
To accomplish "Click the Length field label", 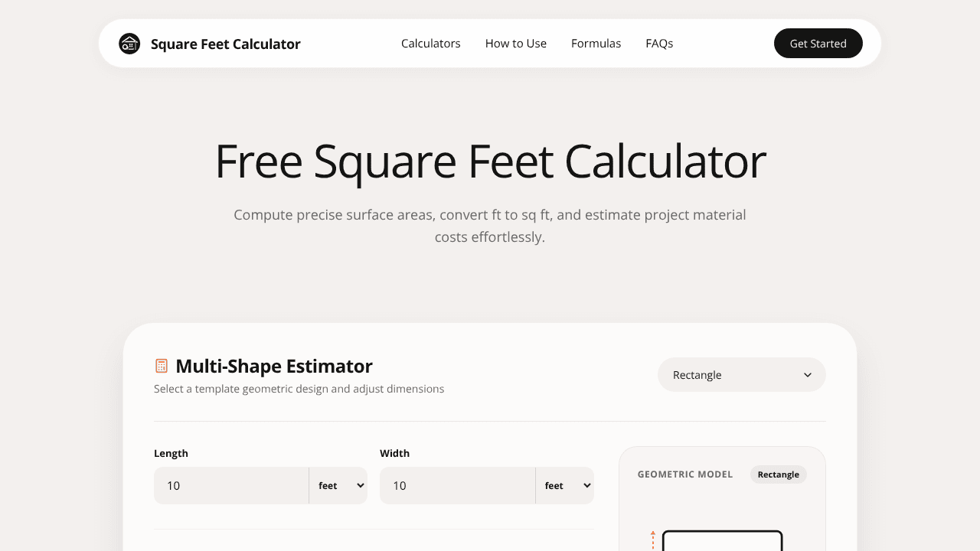I will coord(171,453).
